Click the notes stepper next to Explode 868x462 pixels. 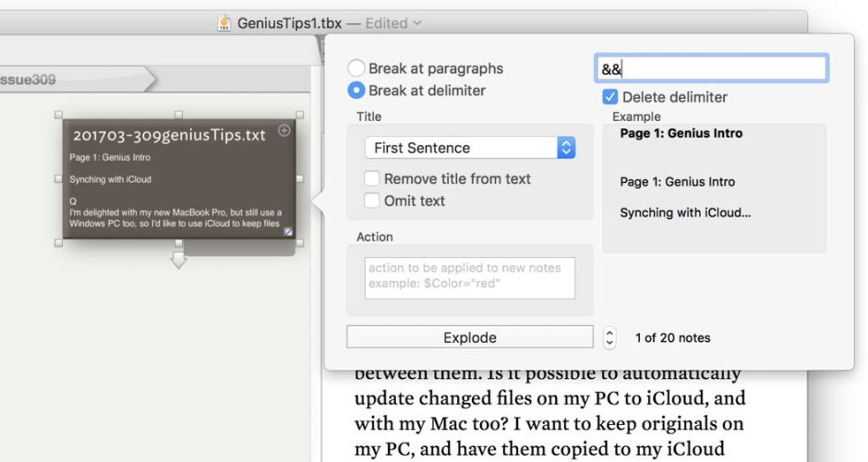609,337
